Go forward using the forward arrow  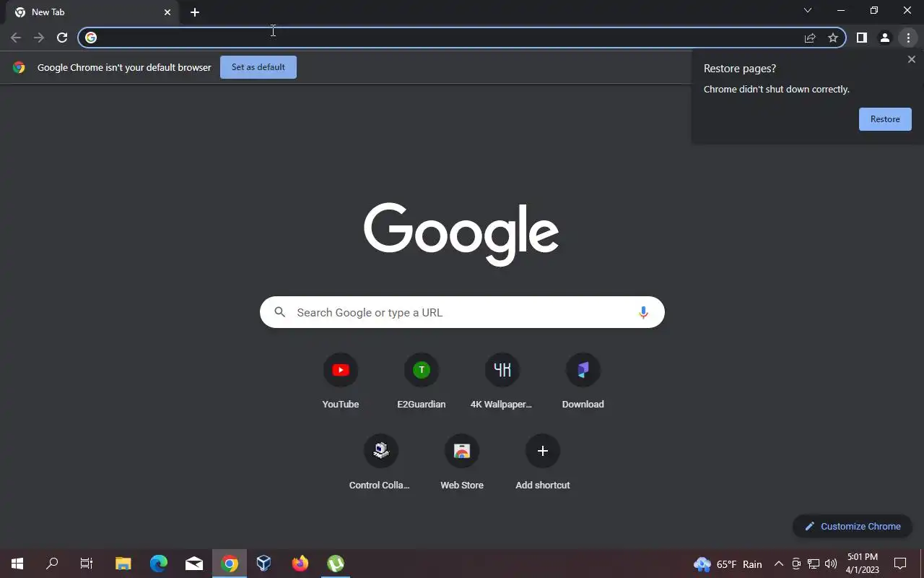pyautogui.click(x=39, y=38)
